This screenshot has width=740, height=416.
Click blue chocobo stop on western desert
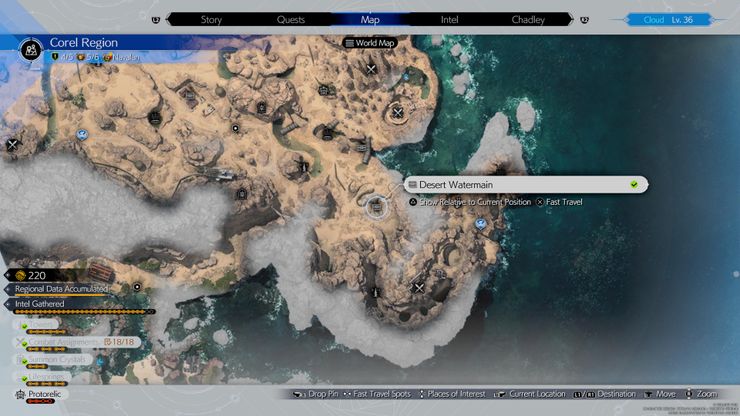click(x=82, y=135)
